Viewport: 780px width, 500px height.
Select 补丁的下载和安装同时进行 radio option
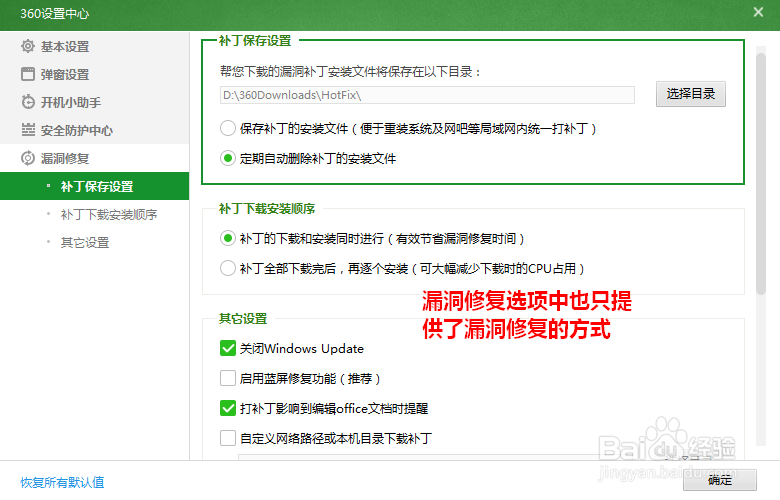(228, 238)
